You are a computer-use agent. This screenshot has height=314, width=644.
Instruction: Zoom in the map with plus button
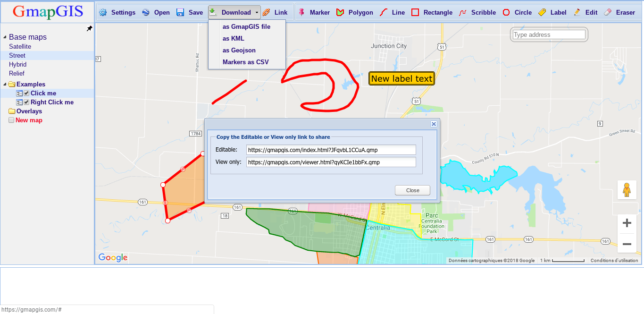(x=627, y=223)
